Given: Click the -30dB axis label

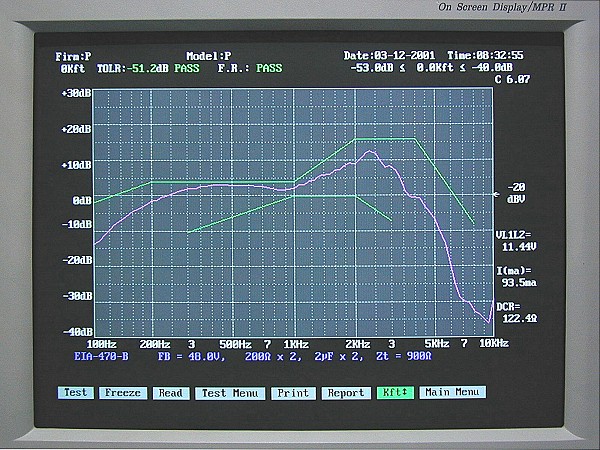Looking at the screenshot, I should [x=77, y=296].
